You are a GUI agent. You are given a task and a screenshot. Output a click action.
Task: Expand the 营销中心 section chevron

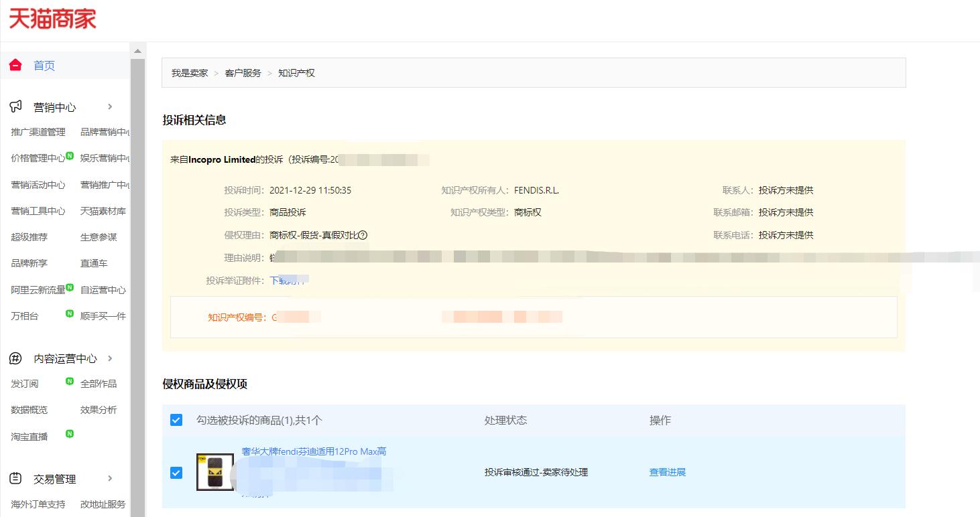(x=111, y=106)
